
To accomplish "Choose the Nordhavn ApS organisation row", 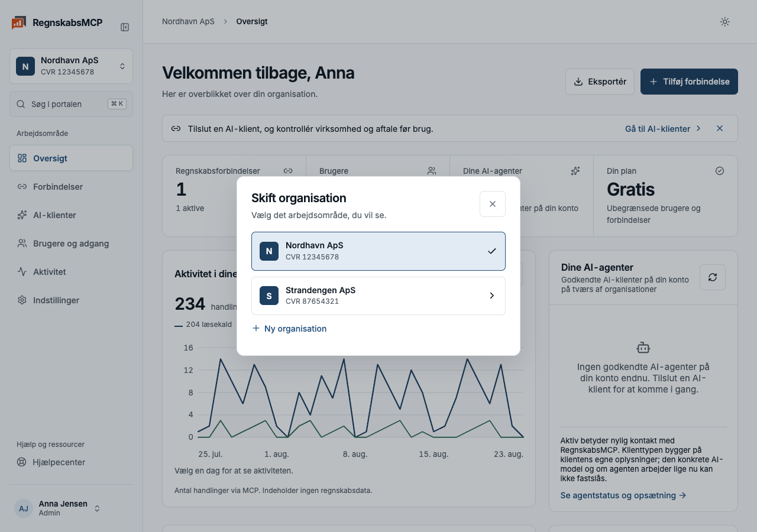I will tap(378, 251).
